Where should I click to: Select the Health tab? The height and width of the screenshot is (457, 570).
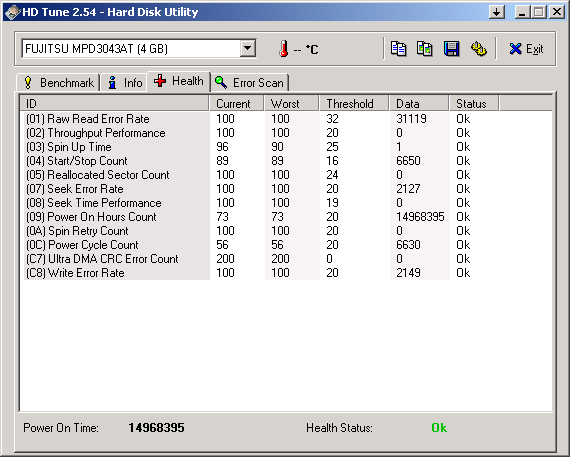pyautogui.click(x=178, y=81)
